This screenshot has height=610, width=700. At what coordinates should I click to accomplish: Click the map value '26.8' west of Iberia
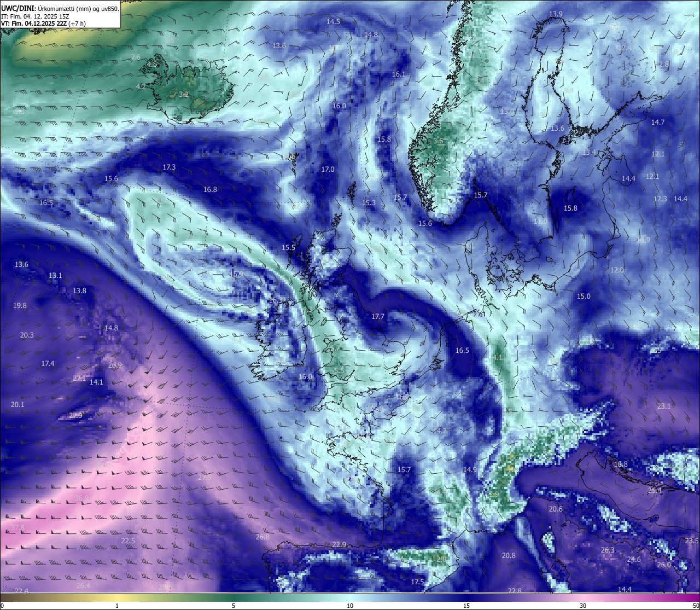tap(262, 537)
